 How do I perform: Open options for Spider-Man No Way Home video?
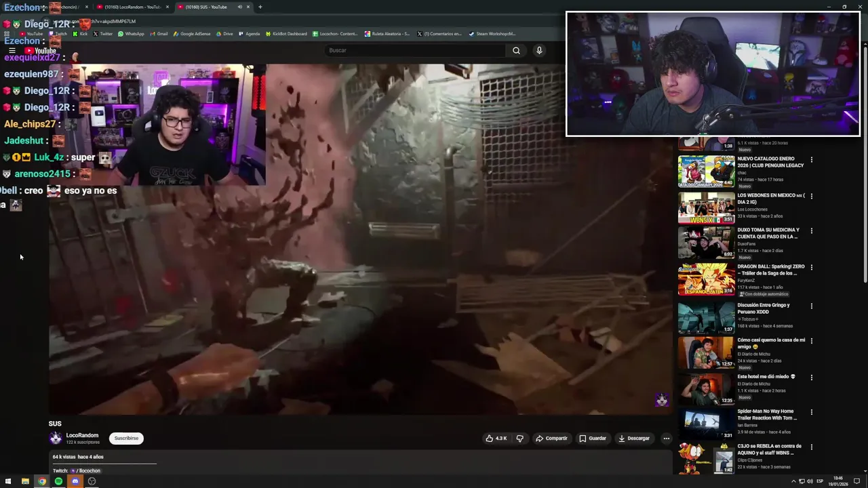[811, 412]
